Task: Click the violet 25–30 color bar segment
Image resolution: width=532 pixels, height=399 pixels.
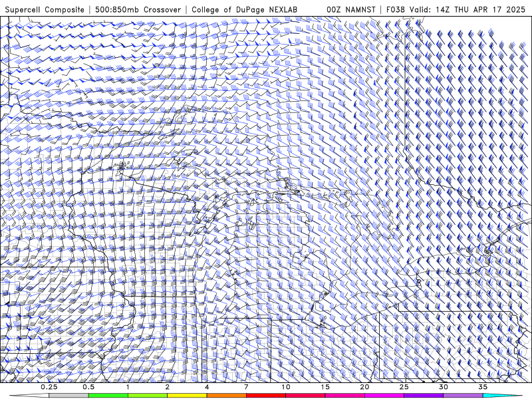Action: 424,396
